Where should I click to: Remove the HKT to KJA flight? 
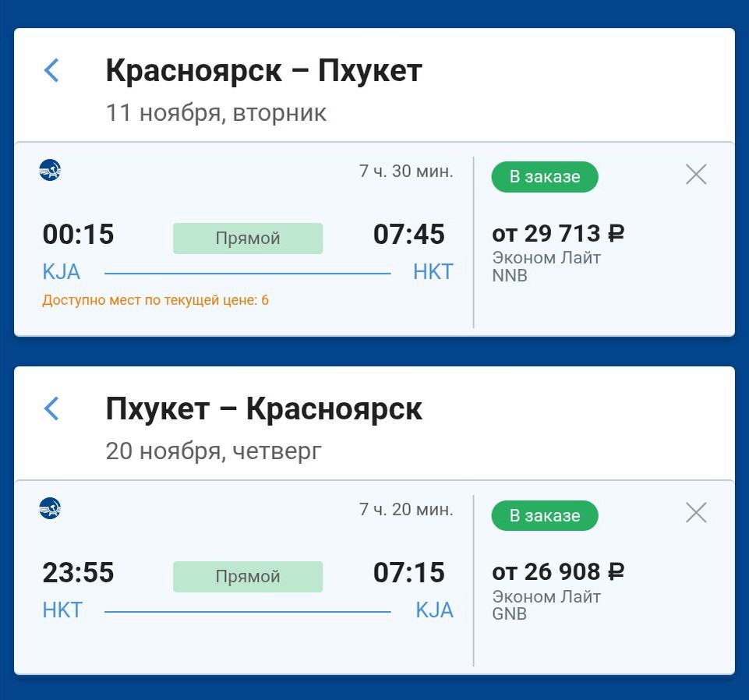pyautogui.click(x=696, y=513)
